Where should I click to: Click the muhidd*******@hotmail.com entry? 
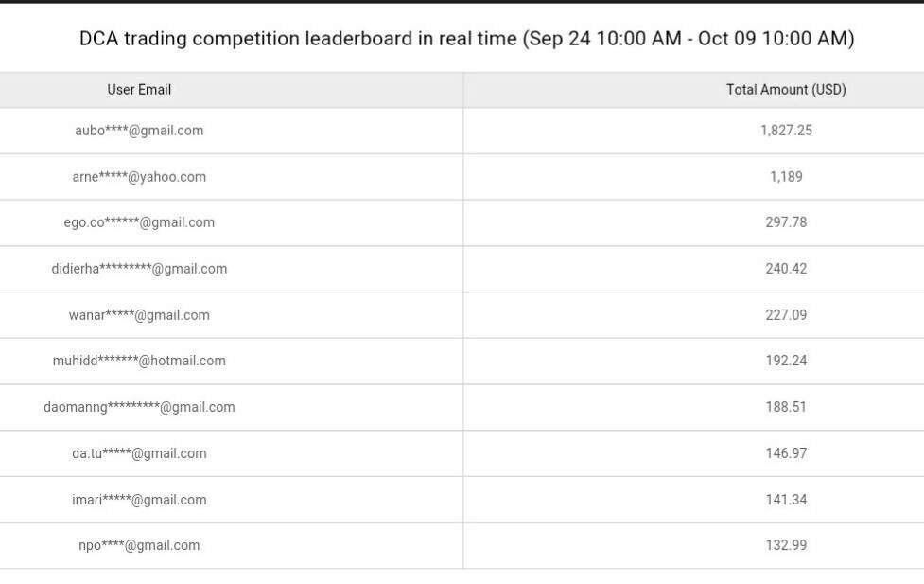(139, 361)
